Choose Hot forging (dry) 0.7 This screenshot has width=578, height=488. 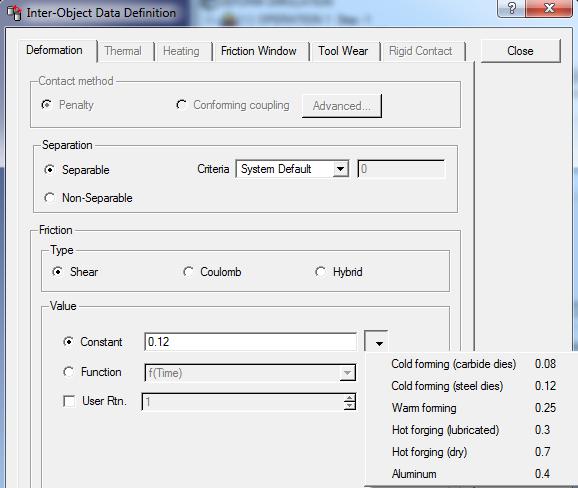click(x=471, y=452)
